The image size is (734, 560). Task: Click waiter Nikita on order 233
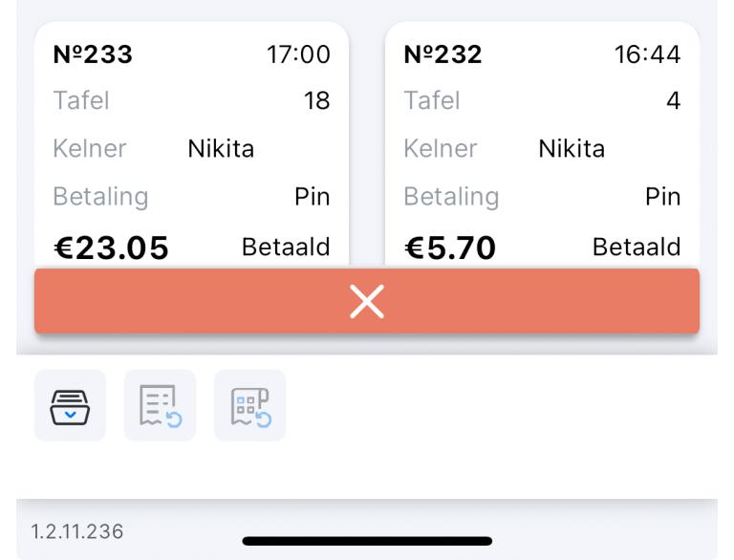click(221, 148)
